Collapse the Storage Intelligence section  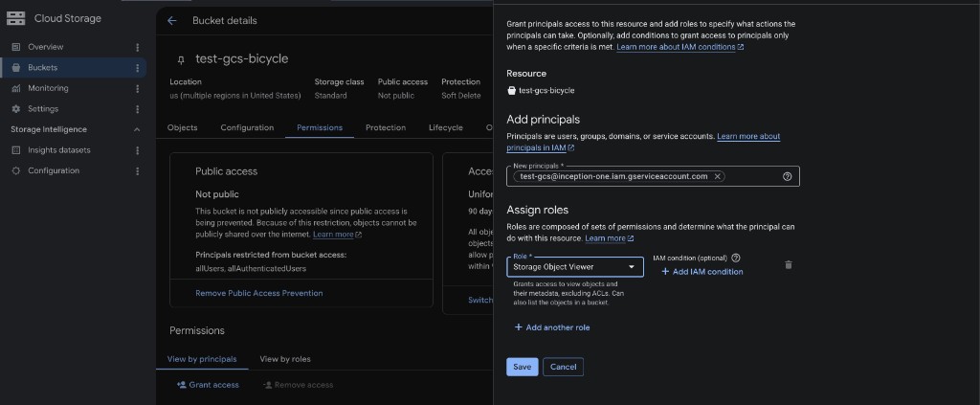(x=137, y=129)
